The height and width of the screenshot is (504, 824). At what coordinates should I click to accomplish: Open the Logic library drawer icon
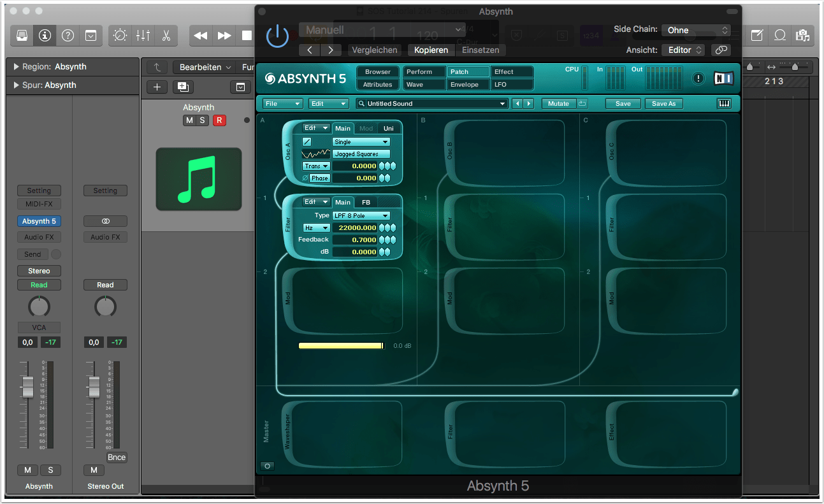pyautogui.click(x=22, y=36)
